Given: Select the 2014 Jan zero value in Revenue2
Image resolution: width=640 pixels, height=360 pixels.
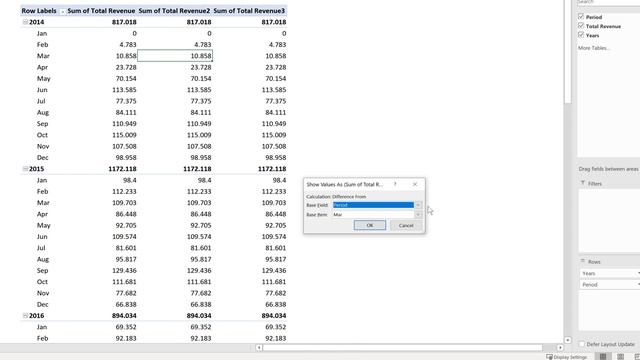Looking at the screenshot, I should click(x=209, y=33).
